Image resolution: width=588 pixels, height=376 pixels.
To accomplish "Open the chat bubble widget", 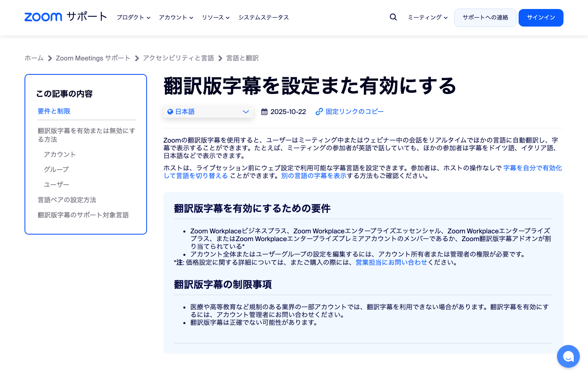I will (x=568, y=356).
